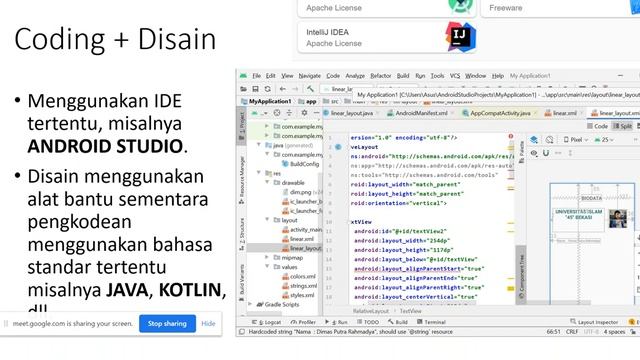Open the Profiler tool window

pyautogui.click(x=303, y=322)
